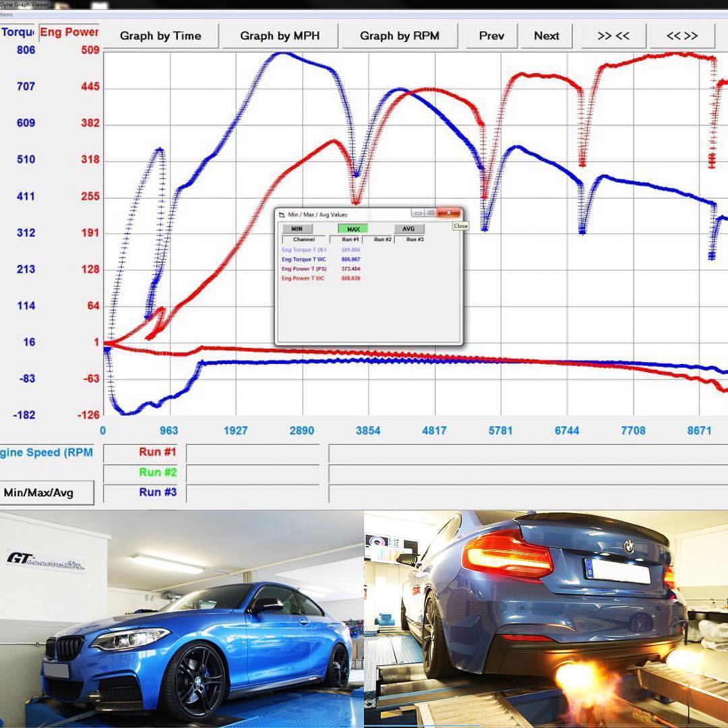
Task: Select Graph by RPM view
Action: 399,36
